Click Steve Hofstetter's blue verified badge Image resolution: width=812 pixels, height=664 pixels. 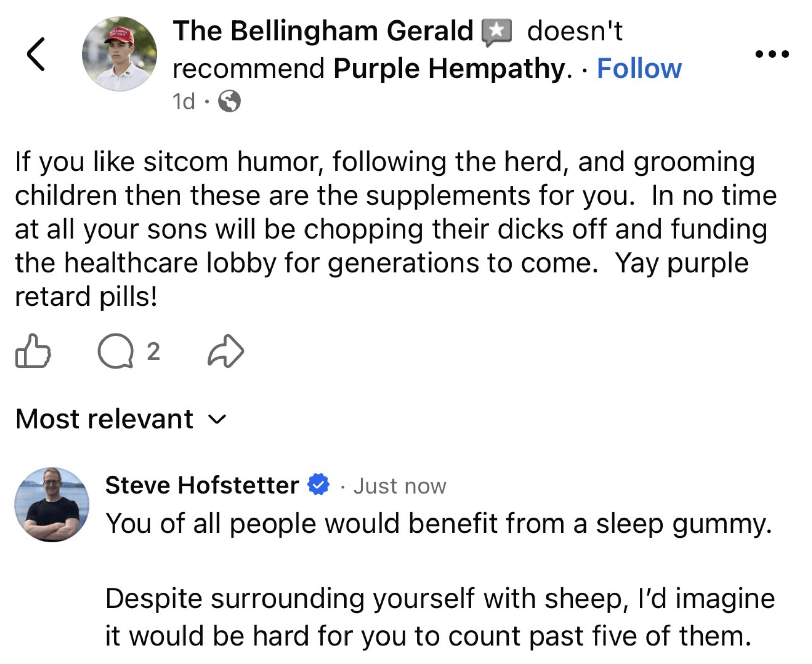318,484
